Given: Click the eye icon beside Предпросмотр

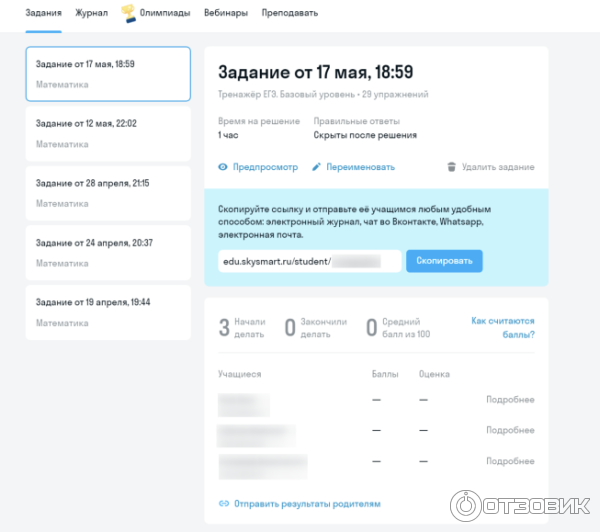Looking at the screenshot, I should tap(223, 167).
